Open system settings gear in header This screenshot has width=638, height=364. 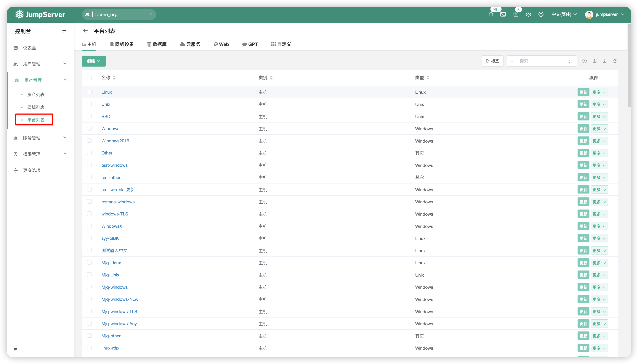[528, 15]
